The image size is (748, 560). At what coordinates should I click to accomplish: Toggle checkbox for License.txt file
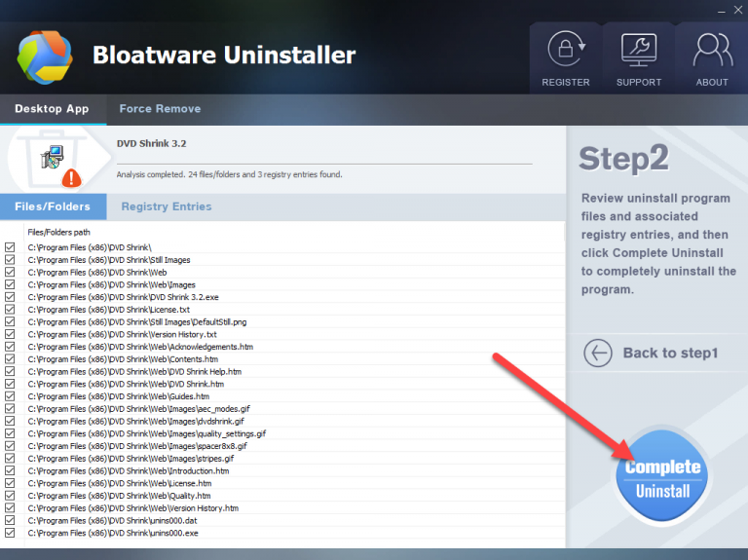click(x=10, y=310)
